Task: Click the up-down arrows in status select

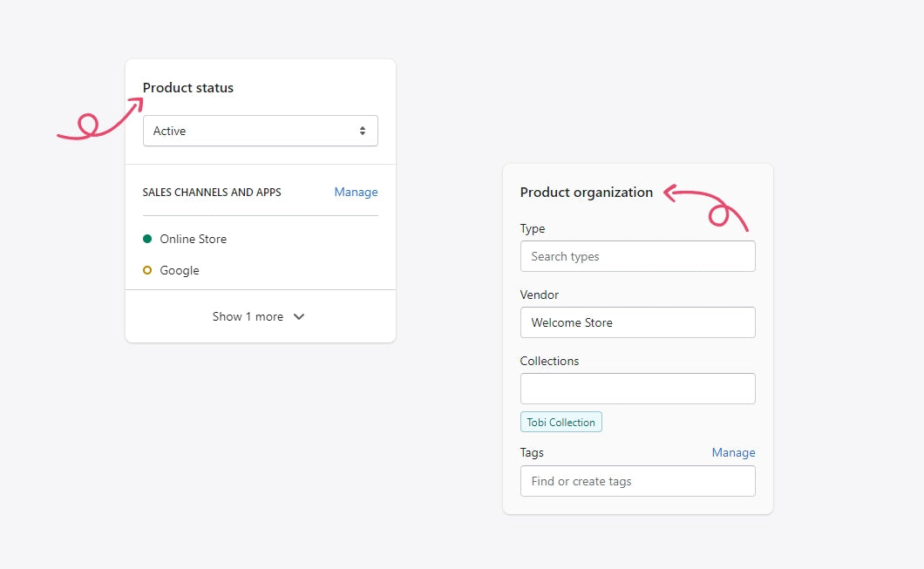Action: [363, 131]
